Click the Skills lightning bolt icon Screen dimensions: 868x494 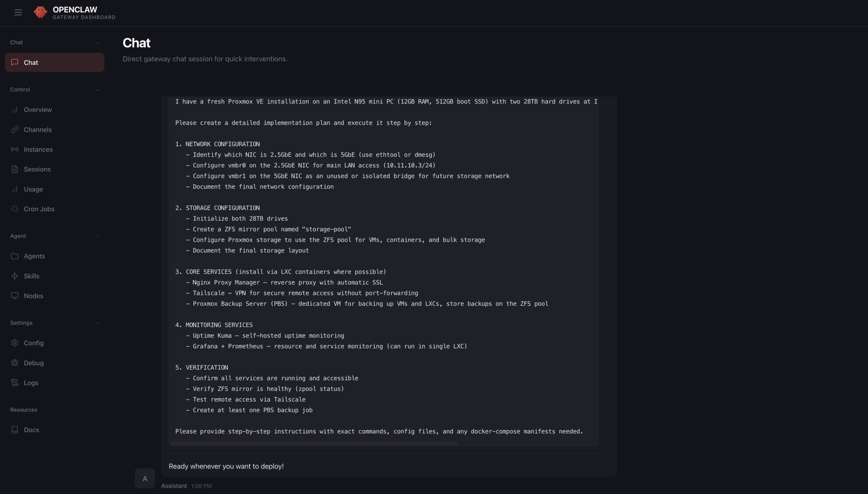15,276
